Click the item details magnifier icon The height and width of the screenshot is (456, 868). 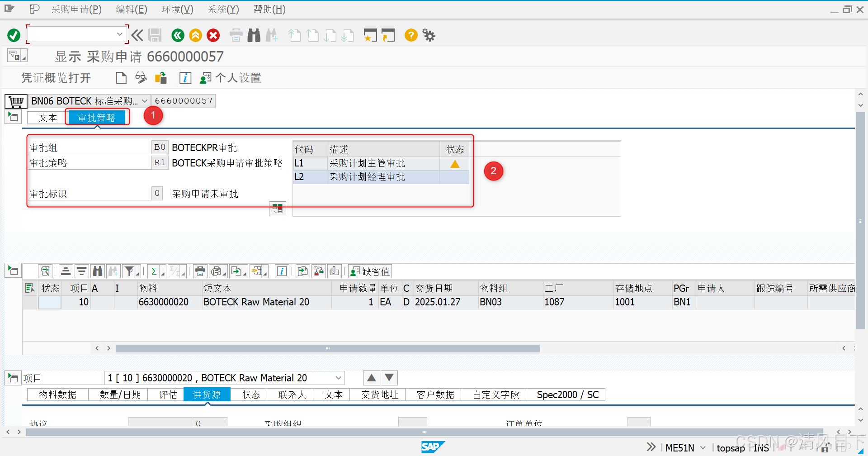45,271
